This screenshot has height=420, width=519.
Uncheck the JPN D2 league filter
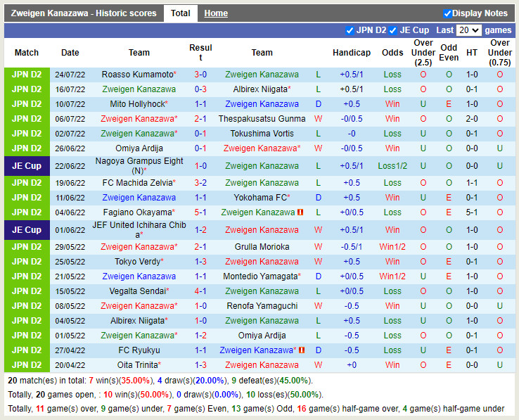tap(350, 30)
